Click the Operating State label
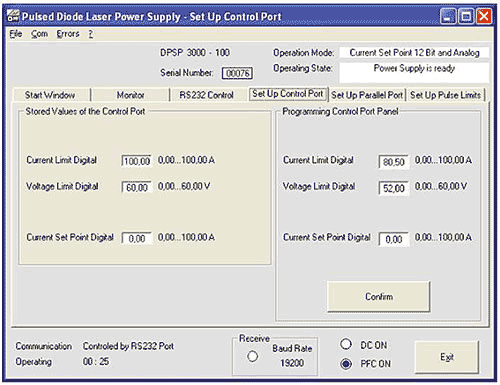Screen dimensions: 500x385 pos(303,68)
